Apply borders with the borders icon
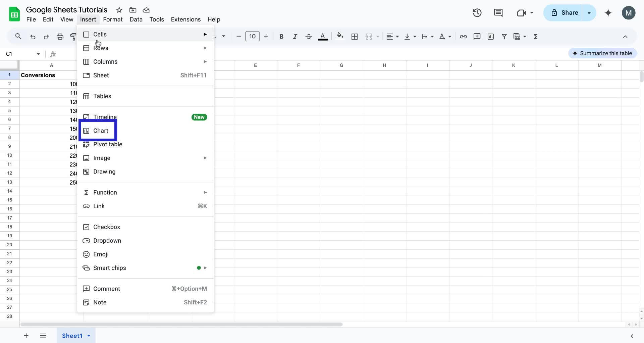The width and height of the screenshot is (644, 343). coord(355,36)
